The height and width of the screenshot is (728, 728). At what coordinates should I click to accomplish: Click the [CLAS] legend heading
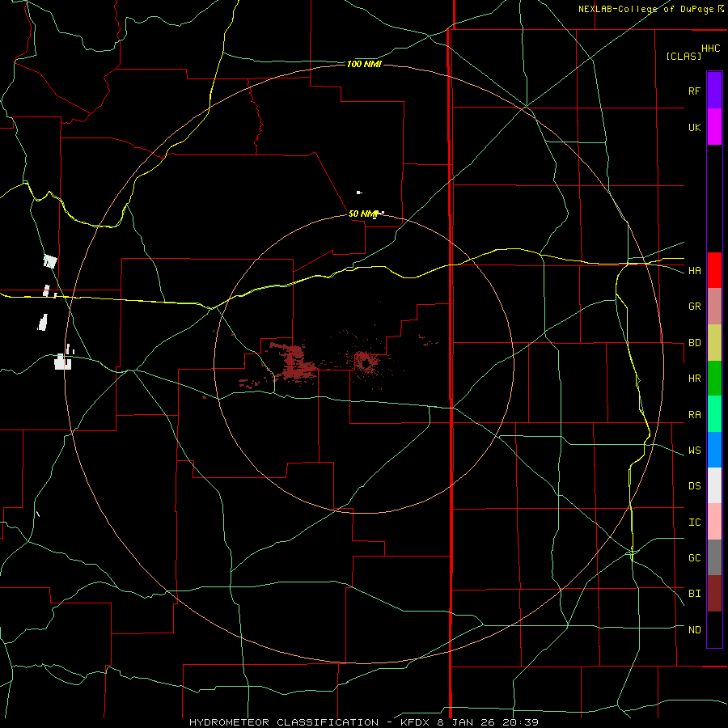(x=684, y=56)
